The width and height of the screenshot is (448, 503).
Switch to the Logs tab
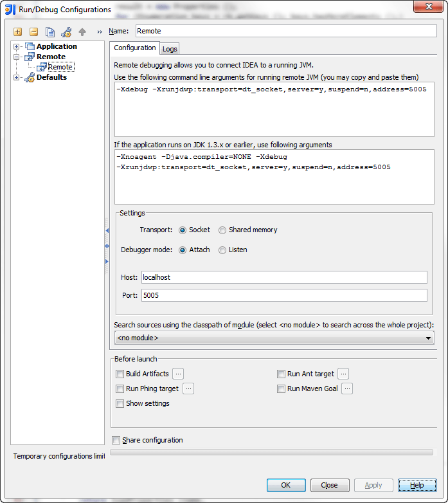point(170,49)
